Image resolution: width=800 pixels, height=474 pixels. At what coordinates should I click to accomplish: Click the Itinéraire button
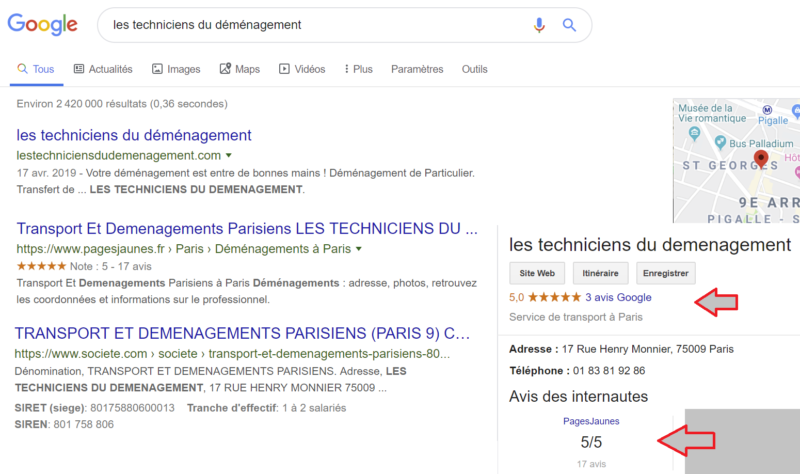(601, 273)
